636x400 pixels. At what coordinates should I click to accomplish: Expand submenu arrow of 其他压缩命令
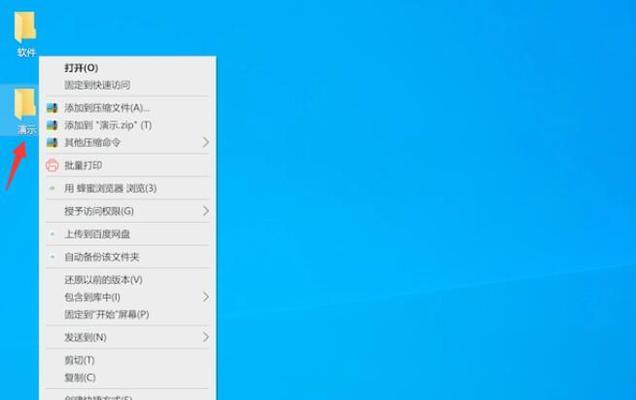point(206,142)
